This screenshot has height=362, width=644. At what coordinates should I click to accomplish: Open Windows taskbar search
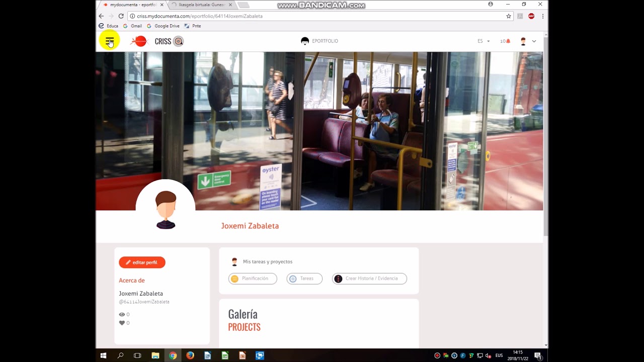pos(120,355)
